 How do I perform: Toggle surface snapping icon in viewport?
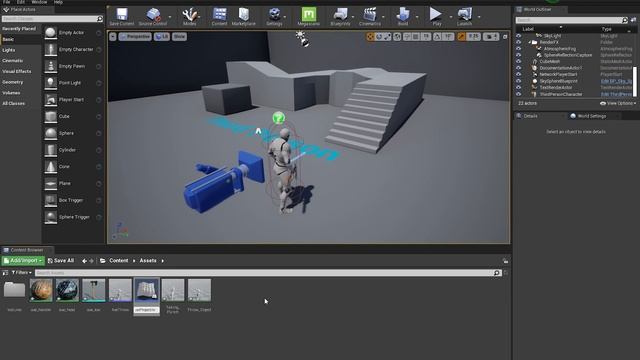[407, 37]
